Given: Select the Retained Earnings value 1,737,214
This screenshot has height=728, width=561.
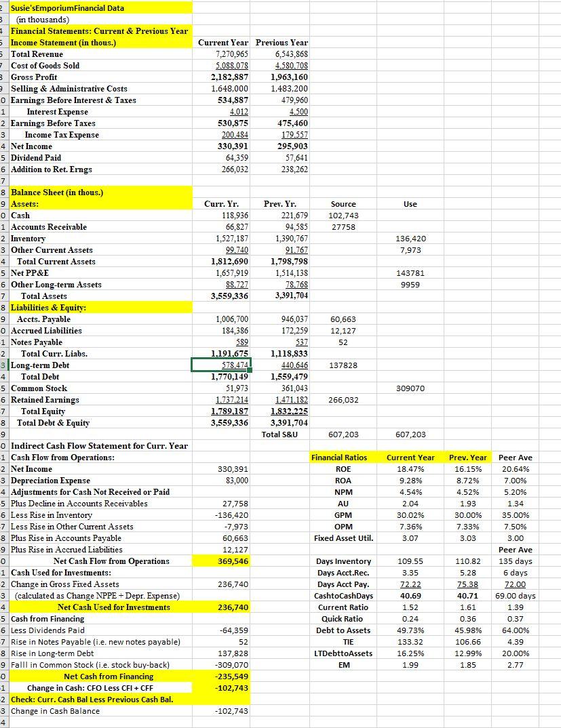Looking at the screenshot, I should coord(231,399).
